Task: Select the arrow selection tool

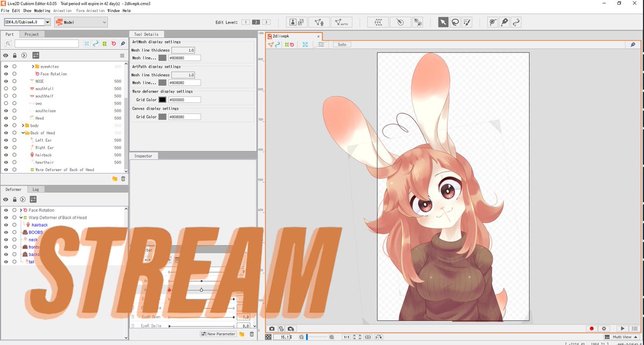Action: click(443, 22)
